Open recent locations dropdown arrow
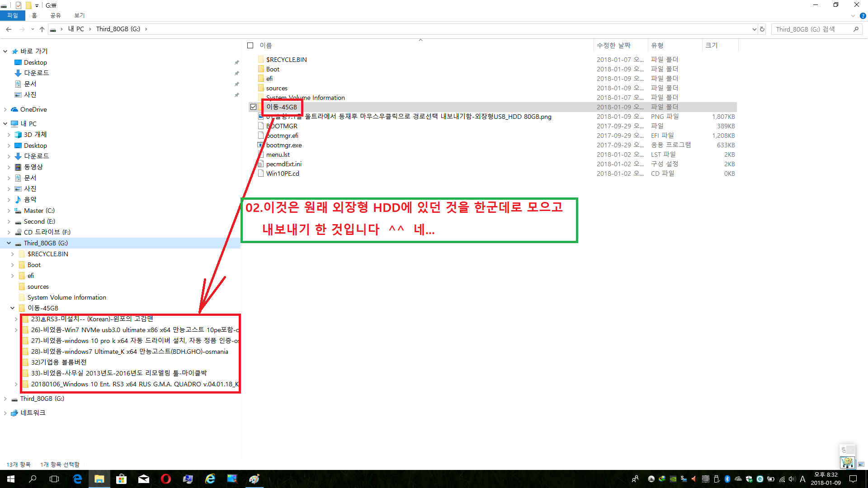Image resolution: width=868 pixels, height=488 pixels. 33,29
